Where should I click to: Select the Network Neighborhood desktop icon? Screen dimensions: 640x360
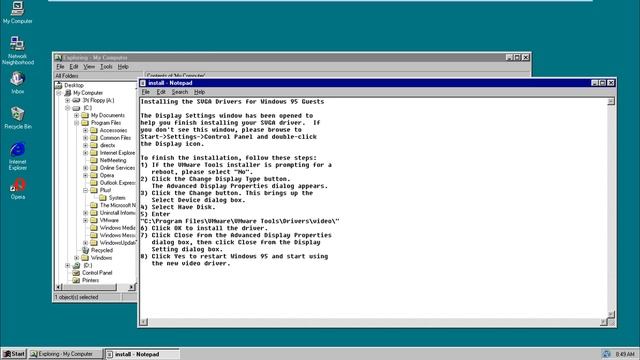pos(18,50)
